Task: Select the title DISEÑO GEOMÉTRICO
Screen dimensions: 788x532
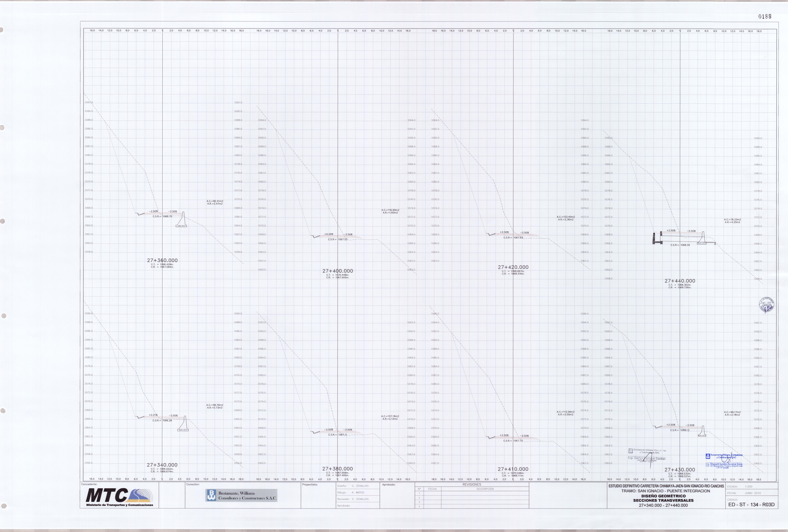Action: 663,496
